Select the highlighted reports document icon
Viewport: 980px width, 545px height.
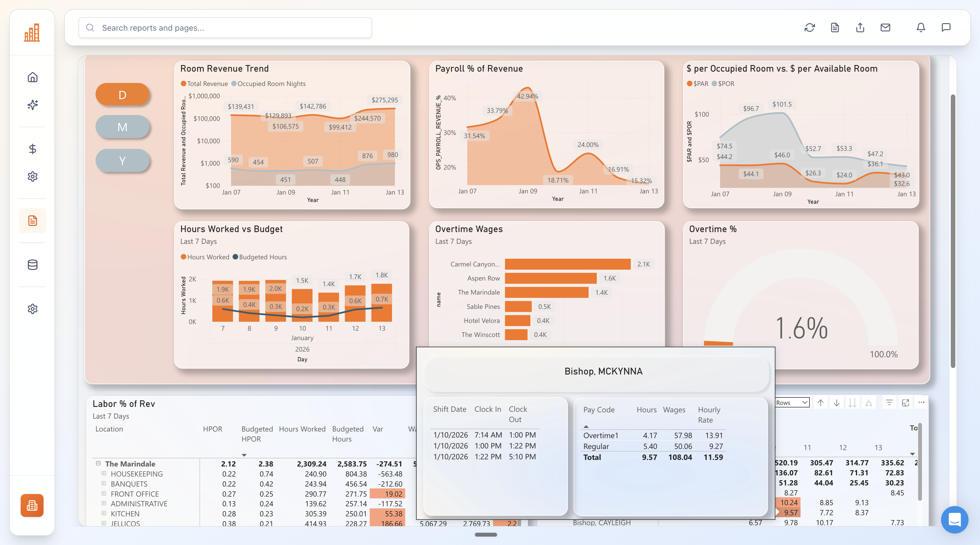coord(33,221)
